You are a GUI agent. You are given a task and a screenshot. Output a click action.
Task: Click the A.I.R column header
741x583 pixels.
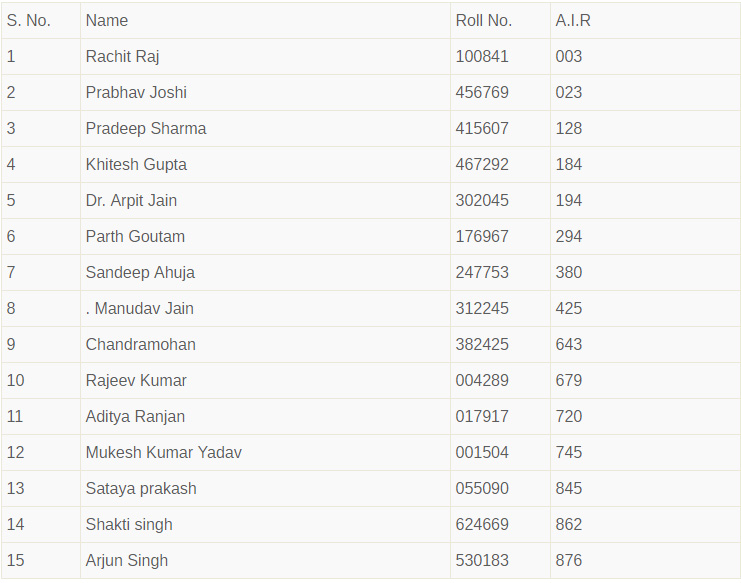(x=573, y=20)
